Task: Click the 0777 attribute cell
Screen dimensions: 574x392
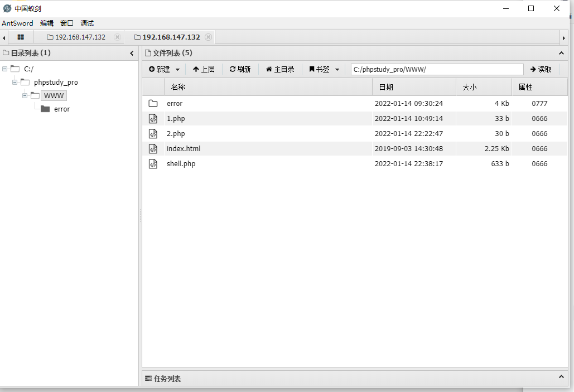Action: [x=539, y=104]
